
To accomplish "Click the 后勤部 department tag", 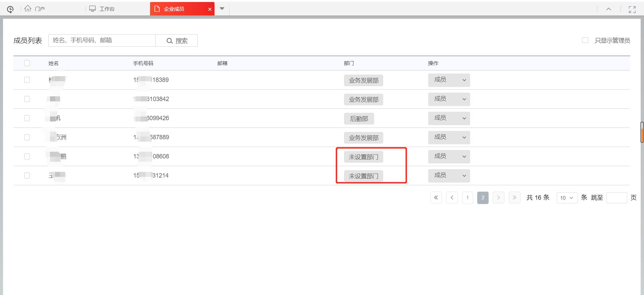I will point(359,119).
